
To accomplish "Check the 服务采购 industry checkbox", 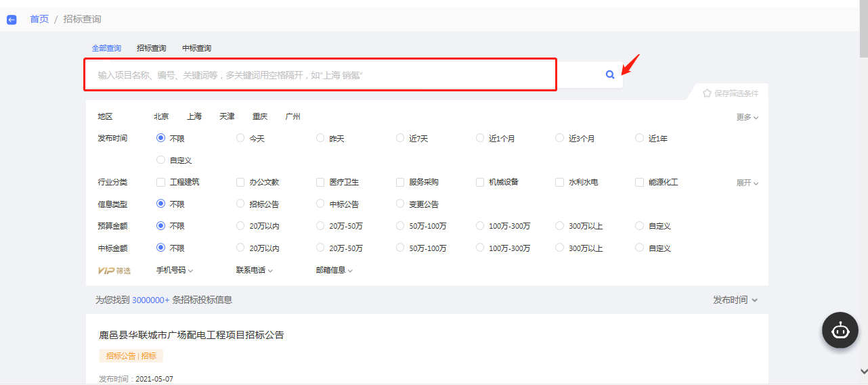I will (400, 182).
